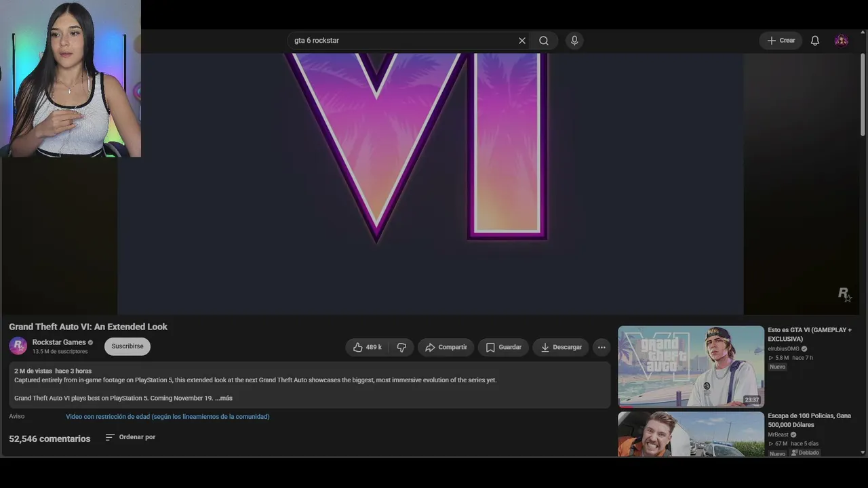Open the notifications bell
This screenshot has height=488, width=868.
pyautogui.click(x=815, y=41)
